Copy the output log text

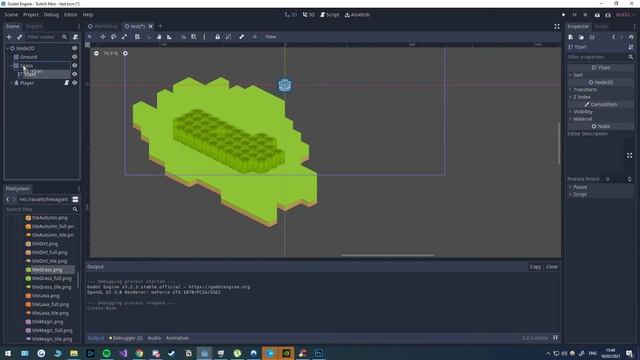535,267
